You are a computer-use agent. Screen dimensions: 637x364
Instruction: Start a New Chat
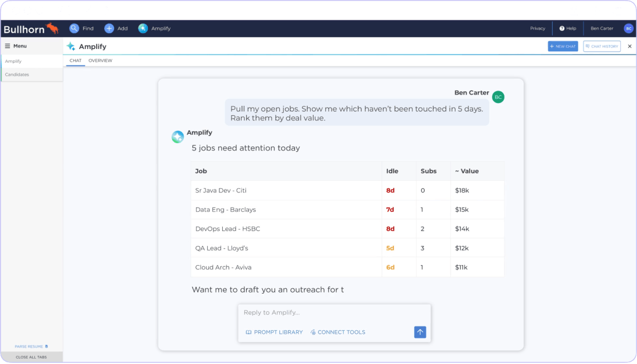[563, 47]
